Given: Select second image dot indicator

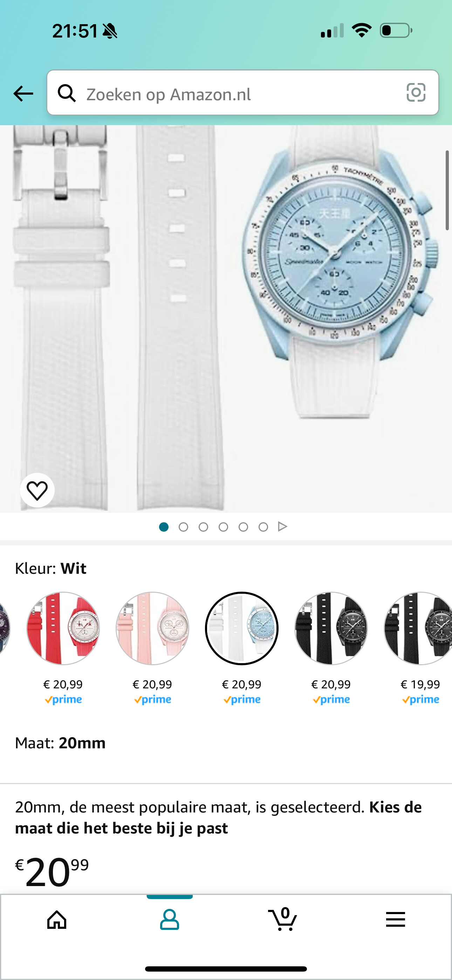Looking at the screenshot, I should 183,527.
